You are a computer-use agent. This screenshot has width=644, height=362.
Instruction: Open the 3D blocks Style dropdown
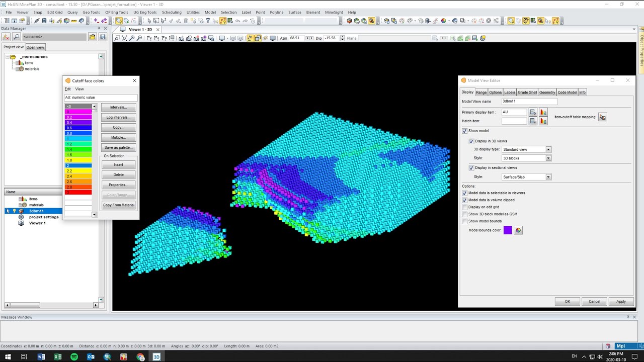pyautogui.click(x=548, y=158)
